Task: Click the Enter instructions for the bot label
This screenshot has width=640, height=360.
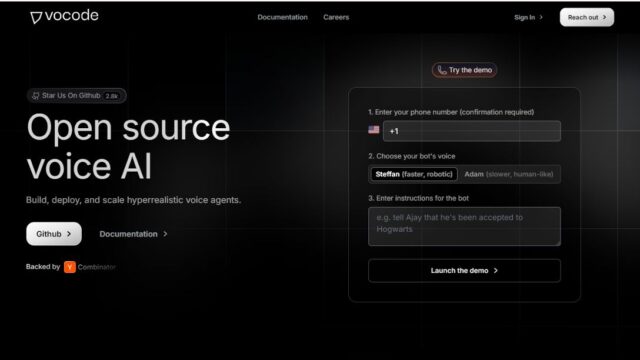Action: coord(418,198)
